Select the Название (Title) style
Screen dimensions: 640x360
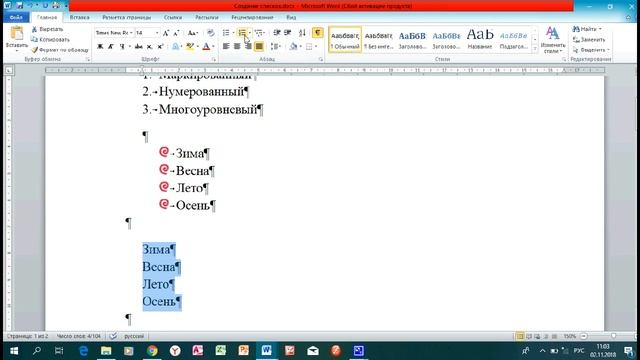tap(480, 40)
